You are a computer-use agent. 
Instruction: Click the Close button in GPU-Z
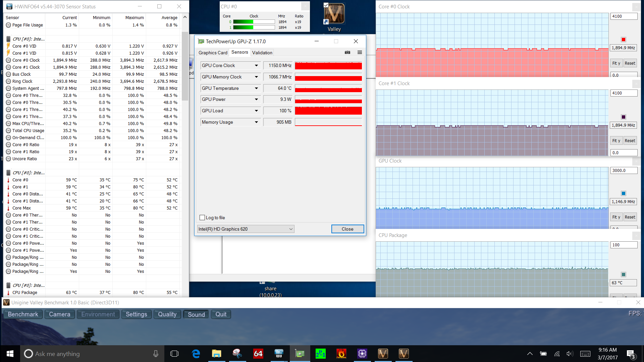[x=347, y=229]
